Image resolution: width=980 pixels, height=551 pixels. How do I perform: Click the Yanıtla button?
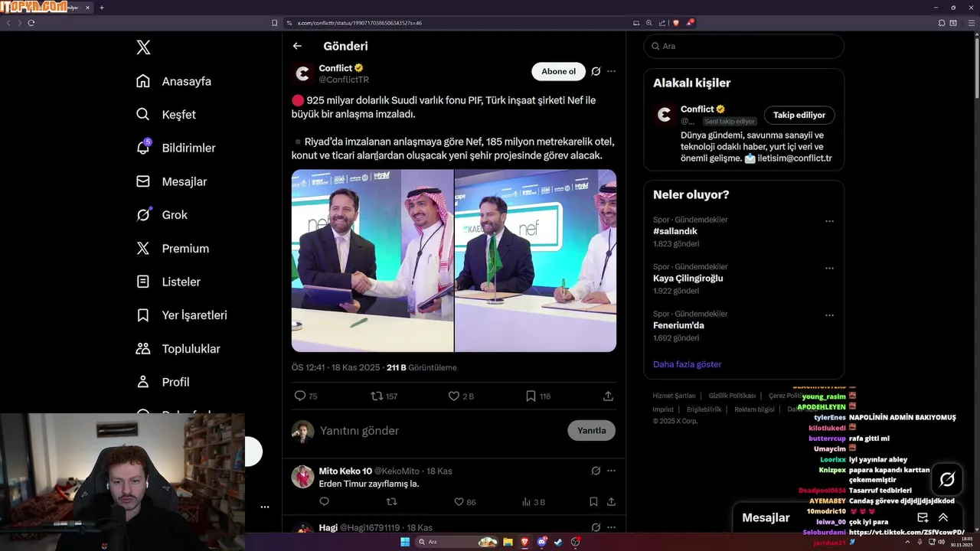591,430
